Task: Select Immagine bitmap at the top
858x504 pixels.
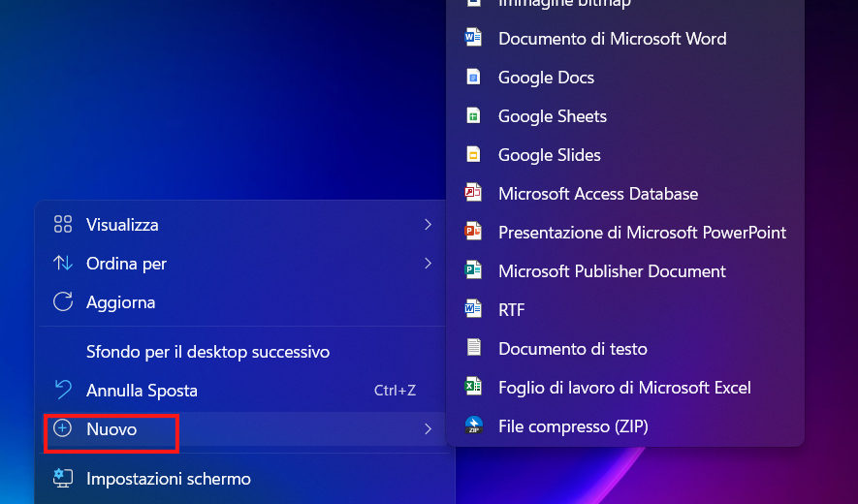Action: [x=564, y=4]
